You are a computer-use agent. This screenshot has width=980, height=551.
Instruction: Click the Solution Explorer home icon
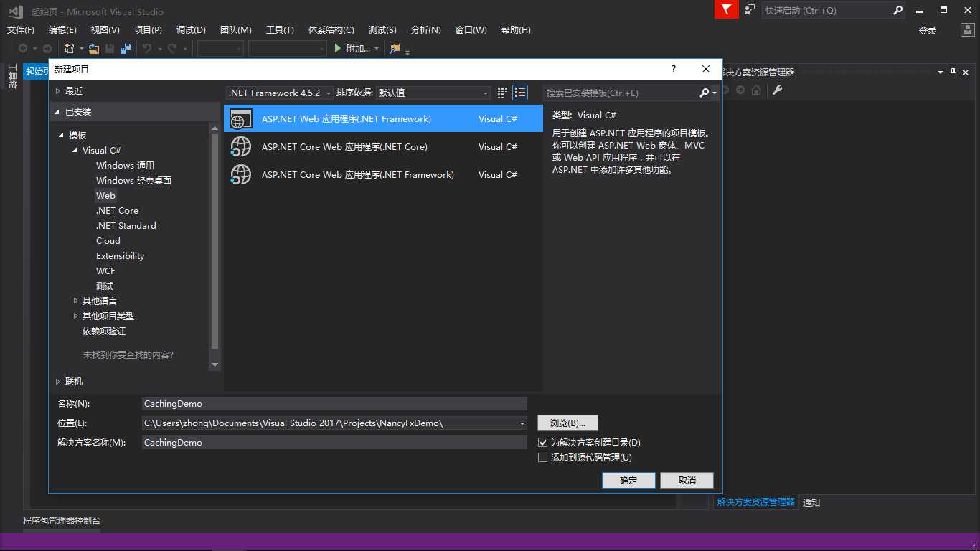click(756, 90)
